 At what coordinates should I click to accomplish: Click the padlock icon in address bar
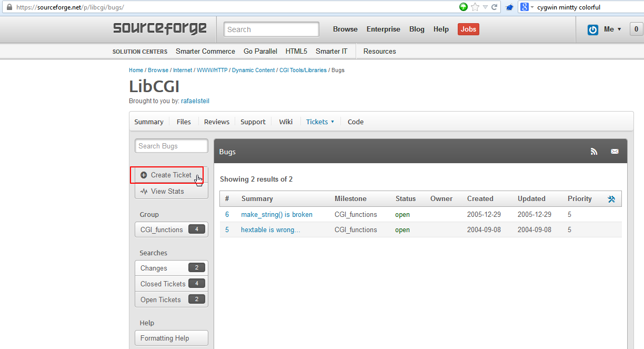click(9, 7)
